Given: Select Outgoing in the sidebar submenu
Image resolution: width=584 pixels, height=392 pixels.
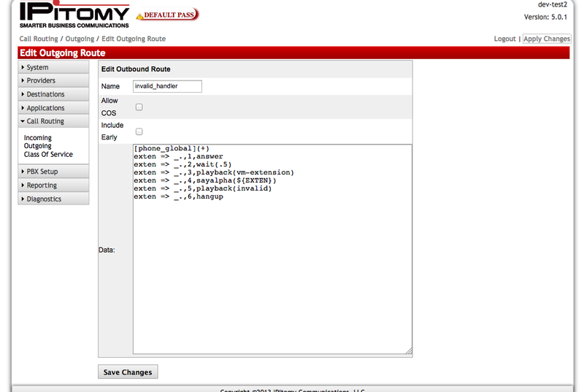Looking at the screenshot, I should (38, 146).
